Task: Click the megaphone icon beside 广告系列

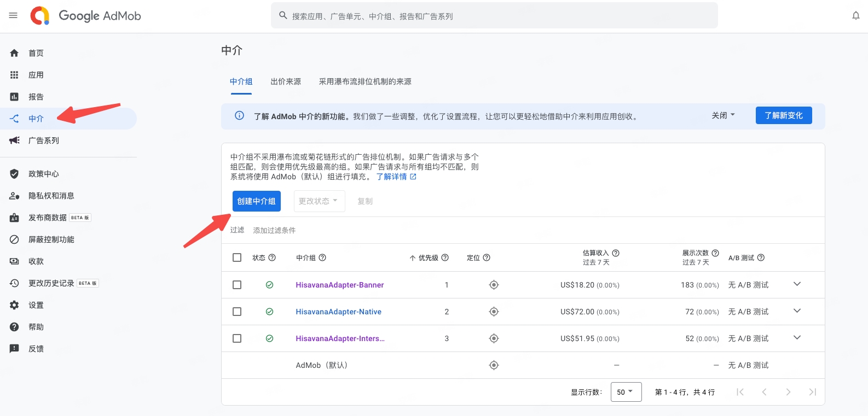Action: coord(14,140)
